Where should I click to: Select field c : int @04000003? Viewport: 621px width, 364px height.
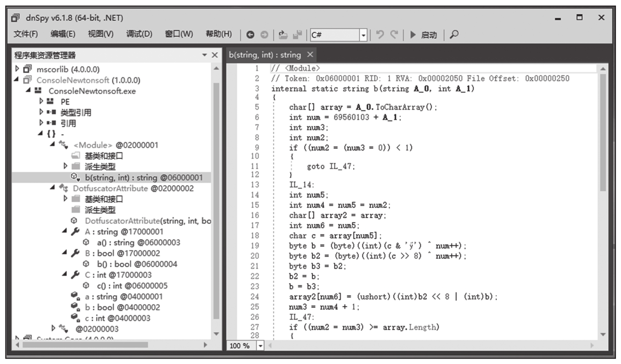[x=117, y=318]
